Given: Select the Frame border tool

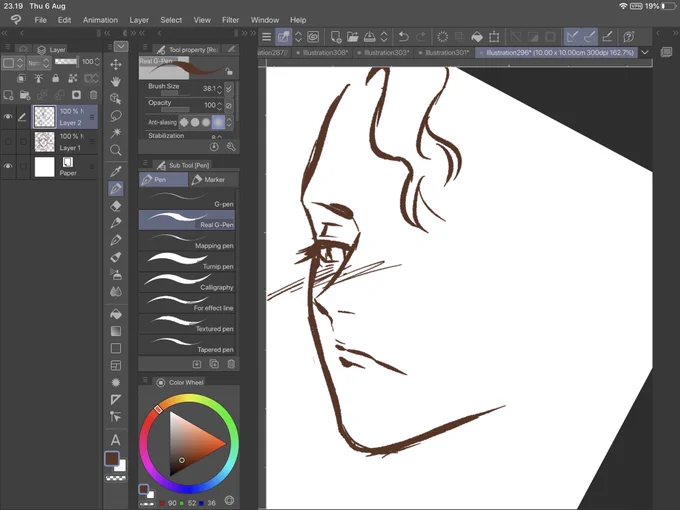Looking at the screenshot, I should coord(116,366).
